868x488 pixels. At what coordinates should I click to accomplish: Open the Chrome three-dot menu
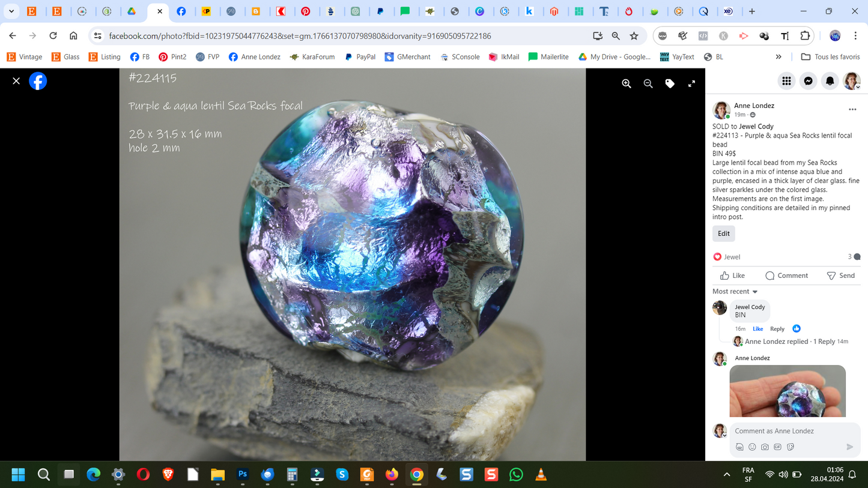click(855, 36)
